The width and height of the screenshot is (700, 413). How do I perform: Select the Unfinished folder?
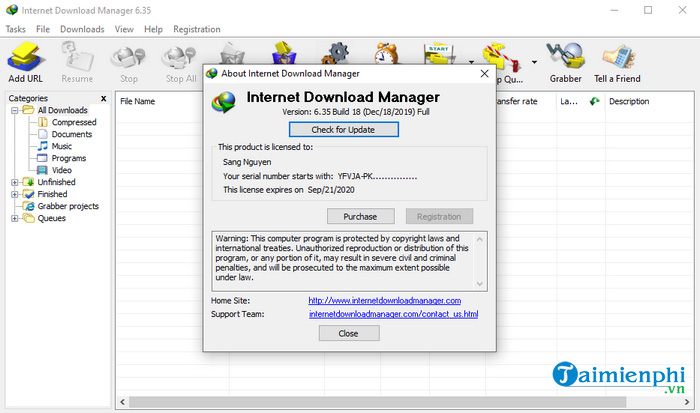tap(56, 182)
